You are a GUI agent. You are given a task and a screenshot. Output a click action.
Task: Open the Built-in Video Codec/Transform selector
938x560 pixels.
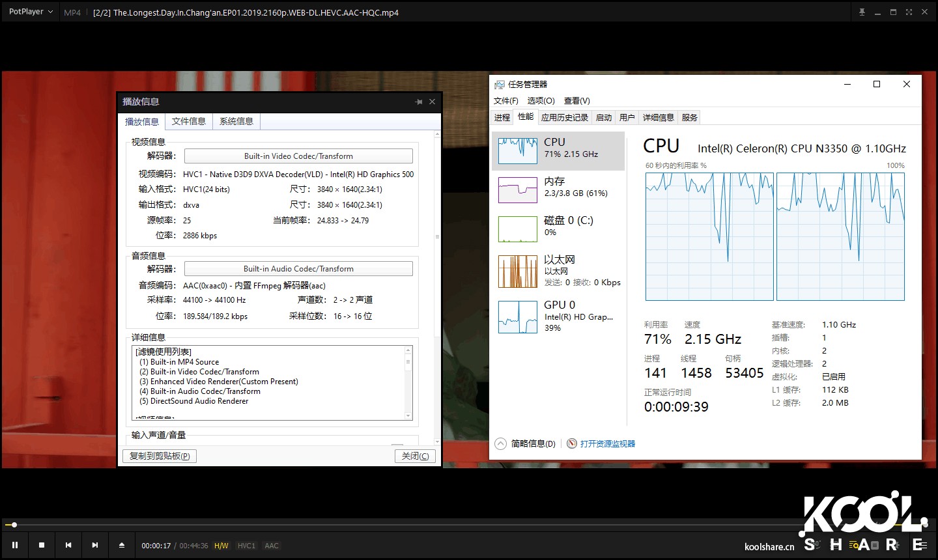point(298,156)
